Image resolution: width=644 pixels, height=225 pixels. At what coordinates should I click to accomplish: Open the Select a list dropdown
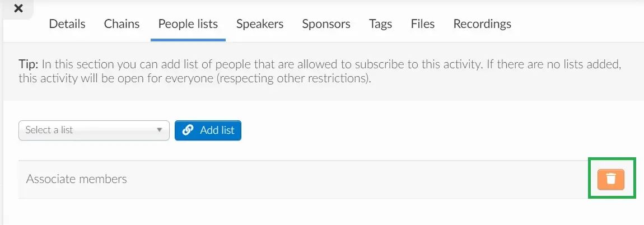(94, 130)
